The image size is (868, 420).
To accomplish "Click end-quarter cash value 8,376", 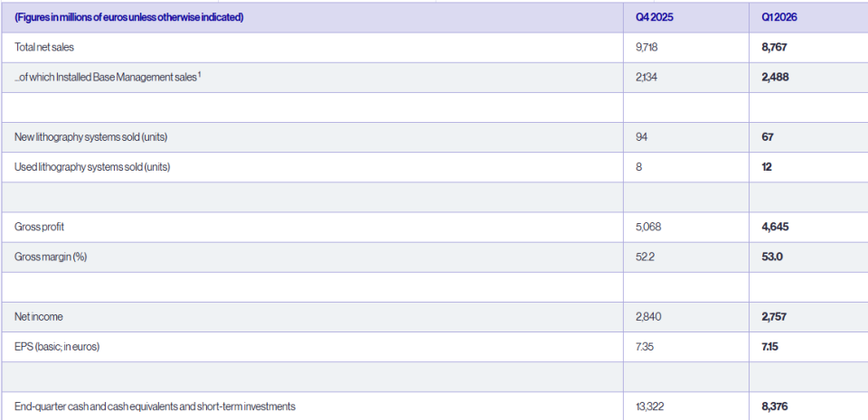I will pyautogui.click(x=775, y=406).
